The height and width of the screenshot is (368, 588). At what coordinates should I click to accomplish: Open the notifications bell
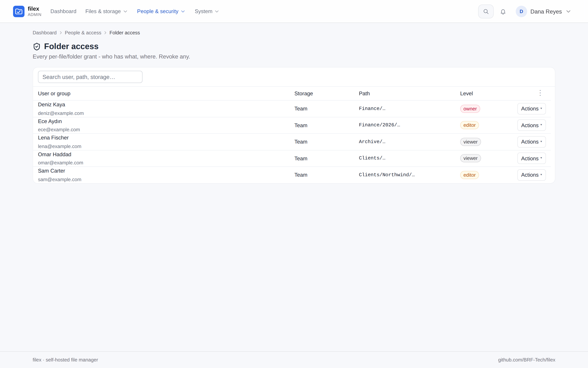click(503, 12)
